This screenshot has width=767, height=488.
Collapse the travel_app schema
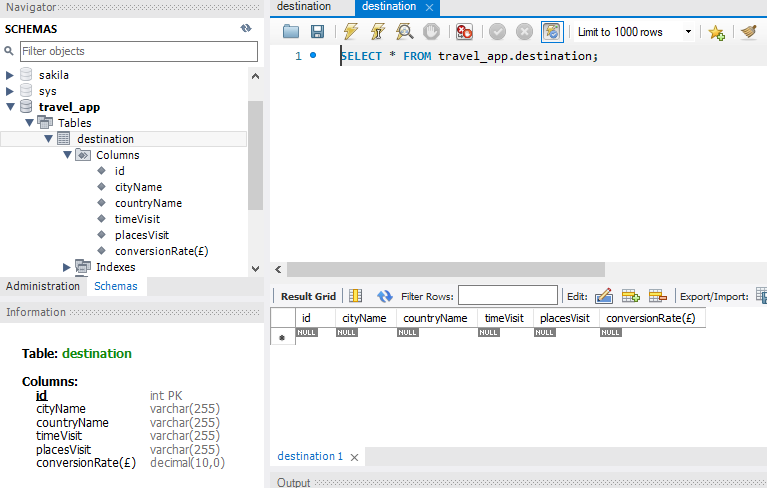tap(10, 107)
